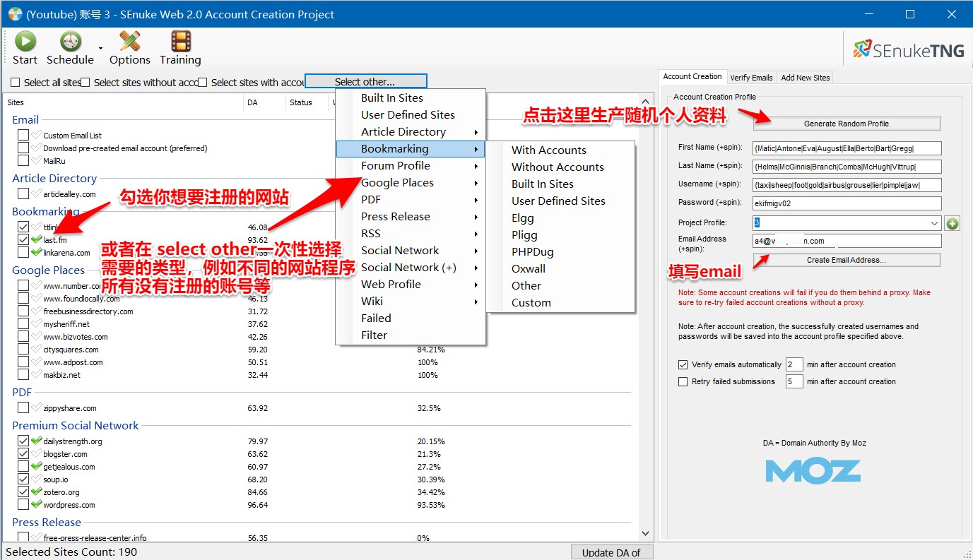The height and width of the screenshot is (560, 973).
Task: Check the zippyshare.com checkbox
Action: click(23, 408)
